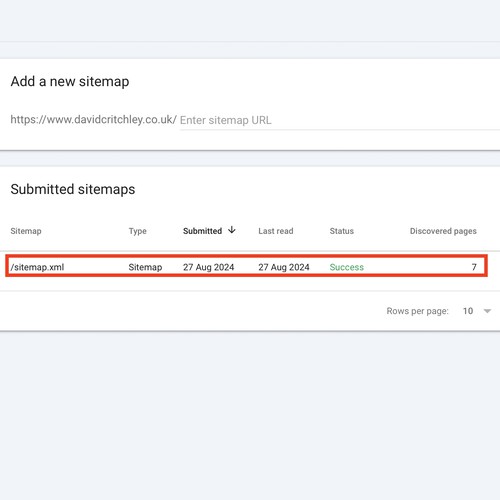Viewport: 500px width, 500px height.
Task: Click the submitted date 27 Aug 2024
Action: coord(208,267)
